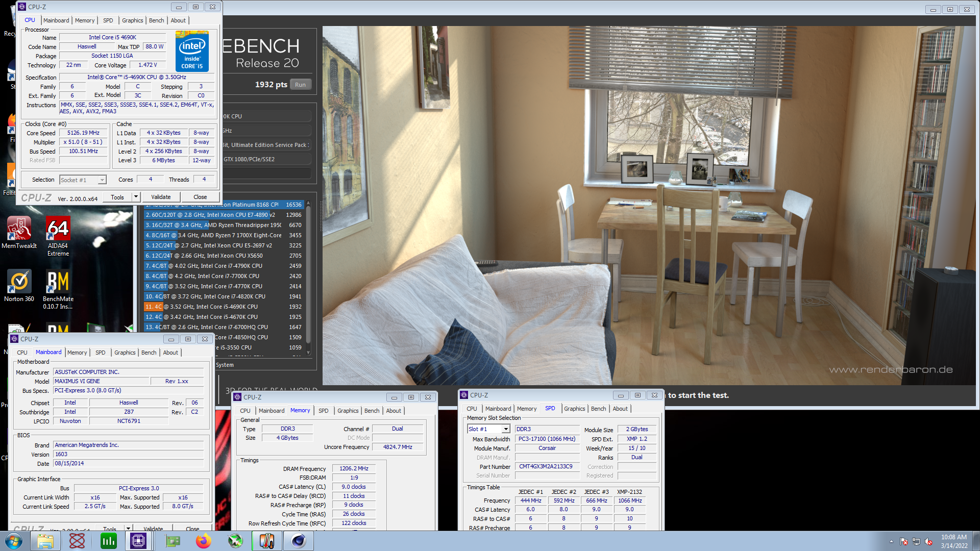Open Tools dropdown arrow in top CPU-Z

pos(136,197)
